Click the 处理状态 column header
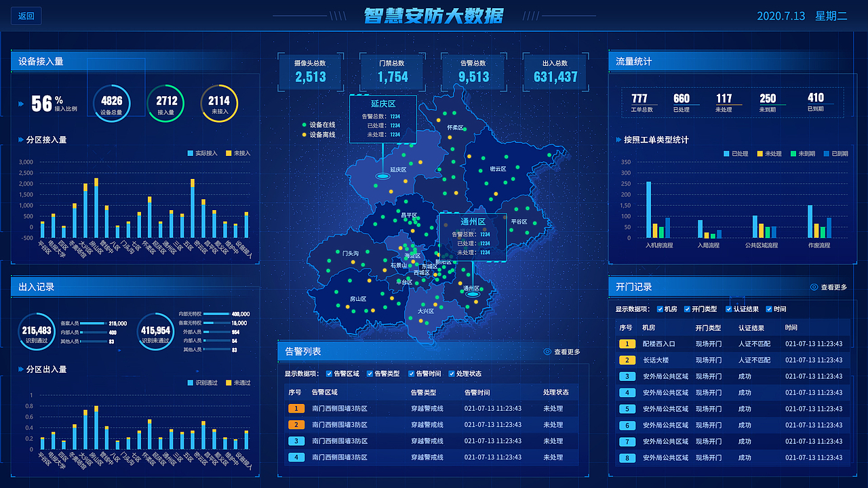 [556, 392]
